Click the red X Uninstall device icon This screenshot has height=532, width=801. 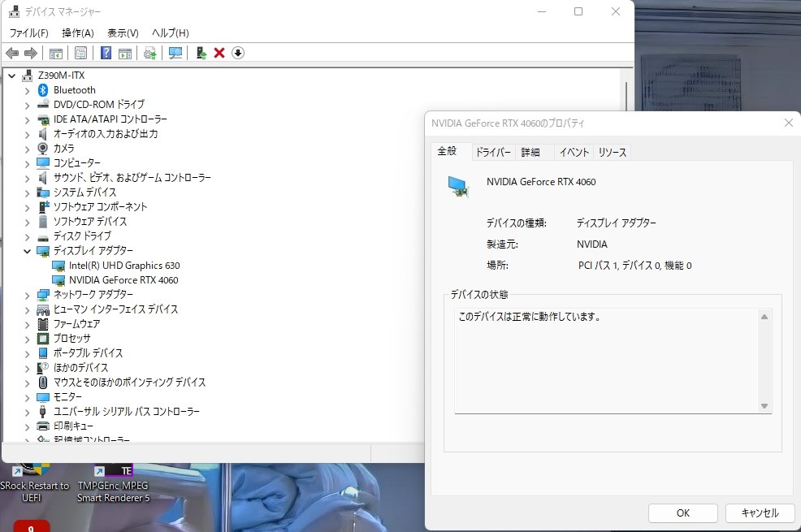coord(219,53)
